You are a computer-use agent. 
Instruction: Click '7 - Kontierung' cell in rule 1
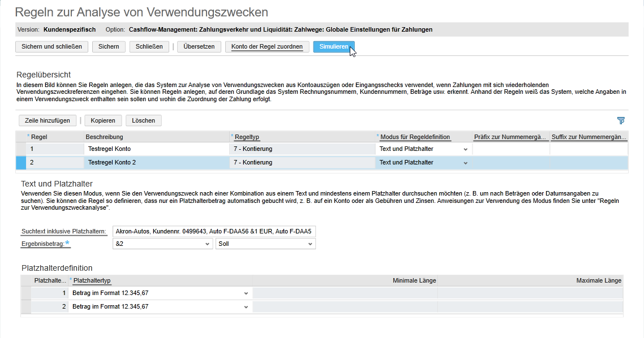pyautogui.click(x=302, y=149)
